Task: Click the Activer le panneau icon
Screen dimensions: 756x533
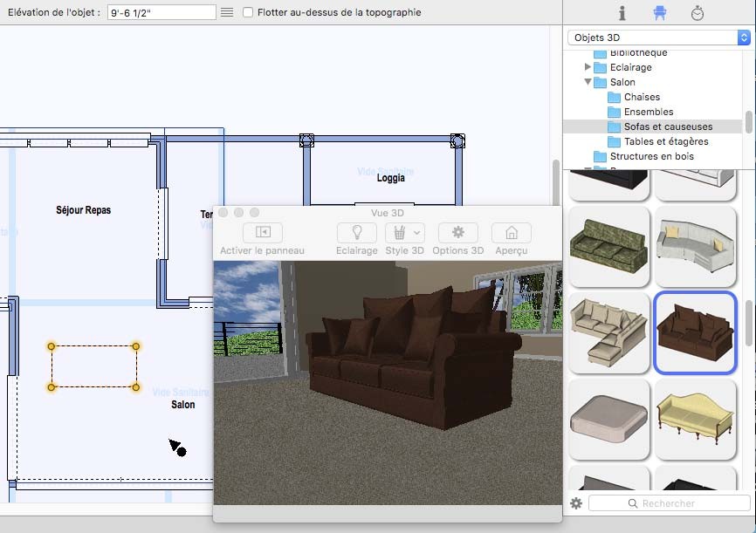Action: (263, 233)
